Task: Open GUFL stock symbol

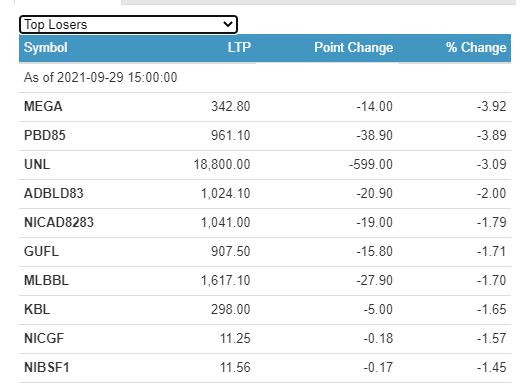Action: tap(41, 252)
